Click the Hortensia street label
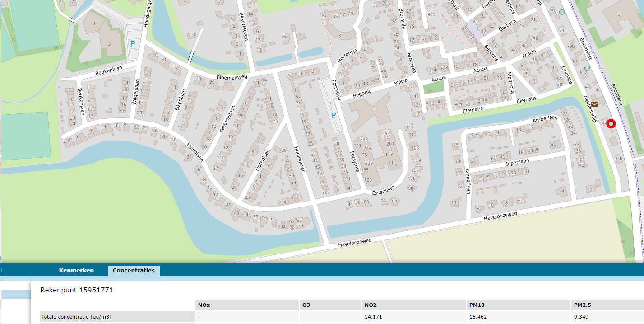 click(347, 56)
